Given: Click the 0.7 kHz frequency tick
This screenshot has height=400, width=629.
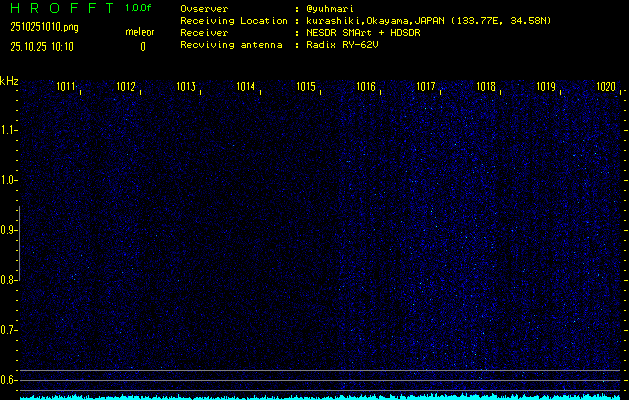Looking at the screenshot, I should (9, 330).
